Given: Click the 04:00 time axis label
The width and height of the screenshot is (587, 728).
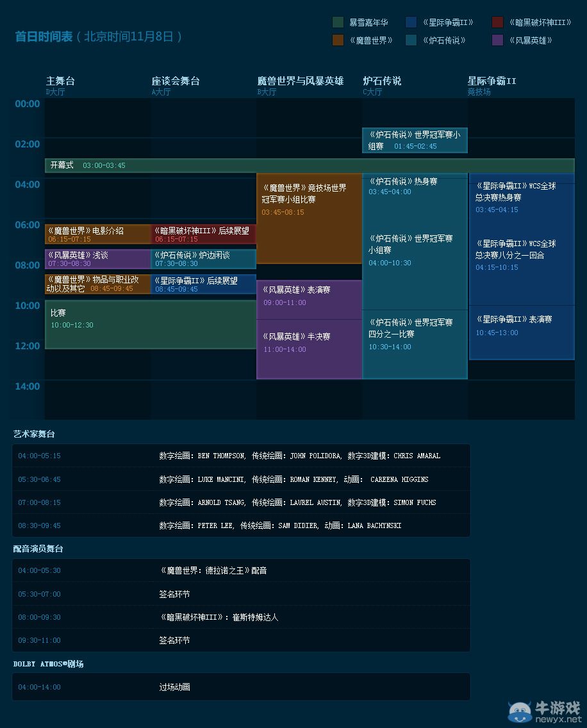Looking at the screenshot, I should click(x=28, y=185).
